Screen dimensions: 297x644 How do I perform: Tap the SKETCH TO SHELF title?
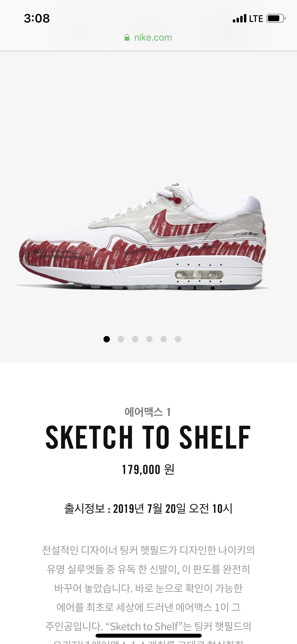click(148, 438)
